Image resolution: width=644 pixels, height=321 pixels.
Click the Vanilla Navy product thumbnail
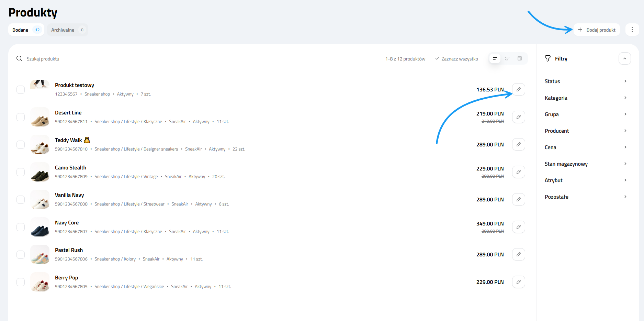(39, 199)
